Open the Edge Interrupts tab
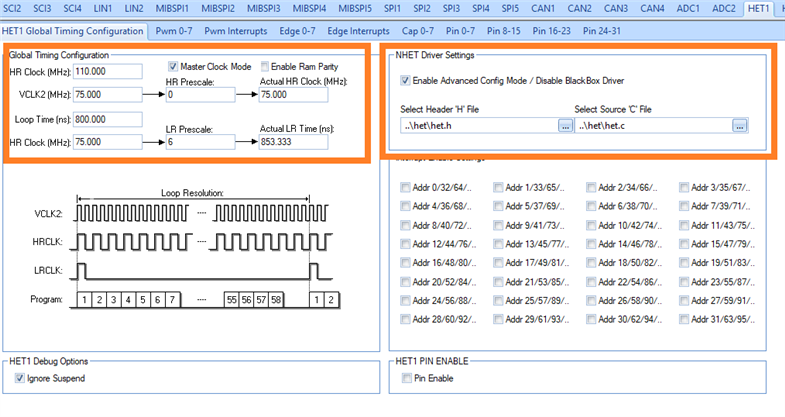The height and width of the screenshot is (417, 785). tap(361, 31)
